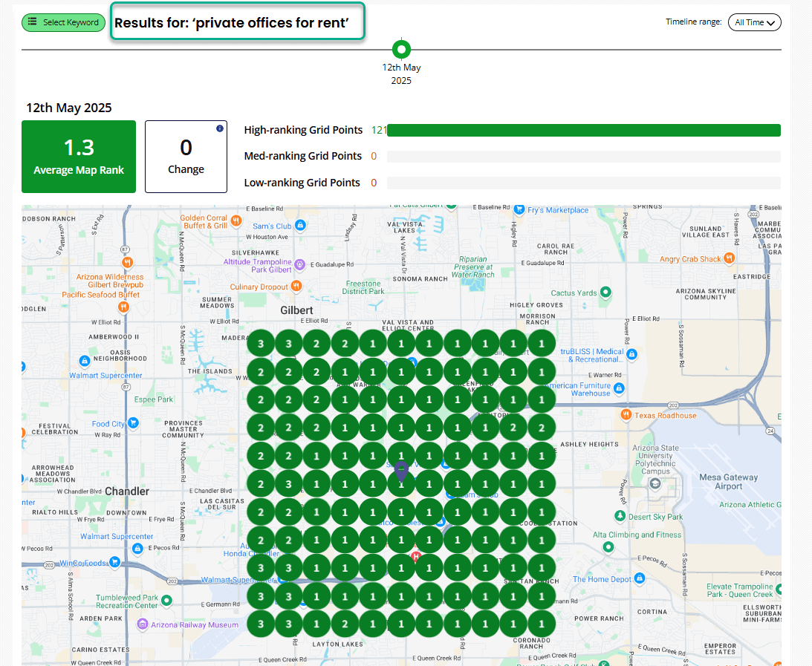Image resolution: width=812 pixels, height=666 pixels.
Task: Click the High-ranking Grid Points green bar
Action: tap(584, 131)
